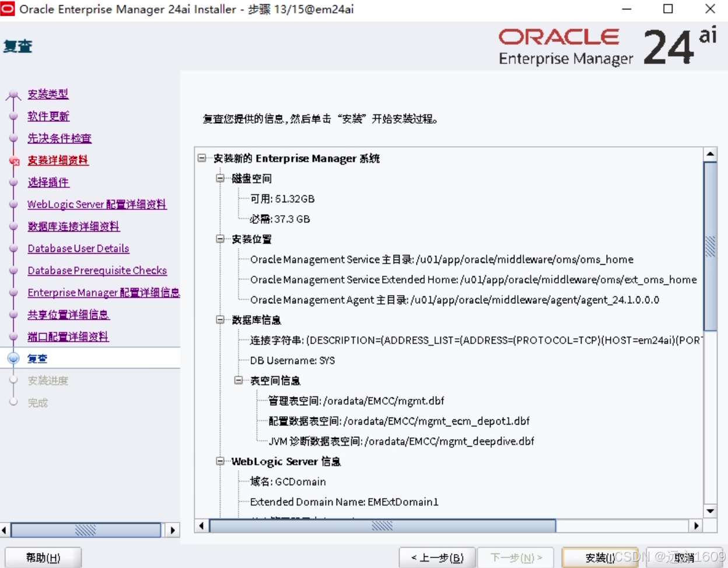The image size is (728, 568).
Task: Click the up arrow on the vertical scrollbar
Action: point(710,153)
